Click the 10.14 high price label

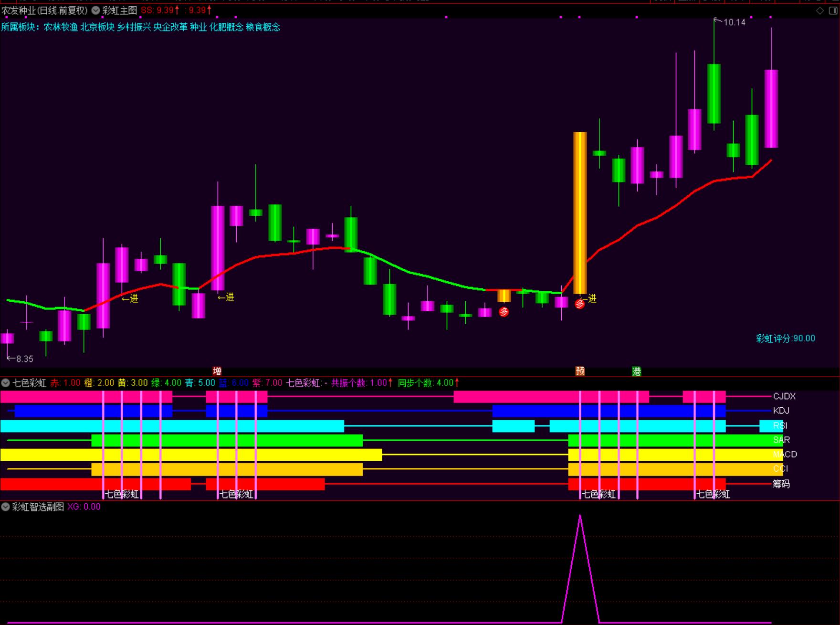coord(735,22)
